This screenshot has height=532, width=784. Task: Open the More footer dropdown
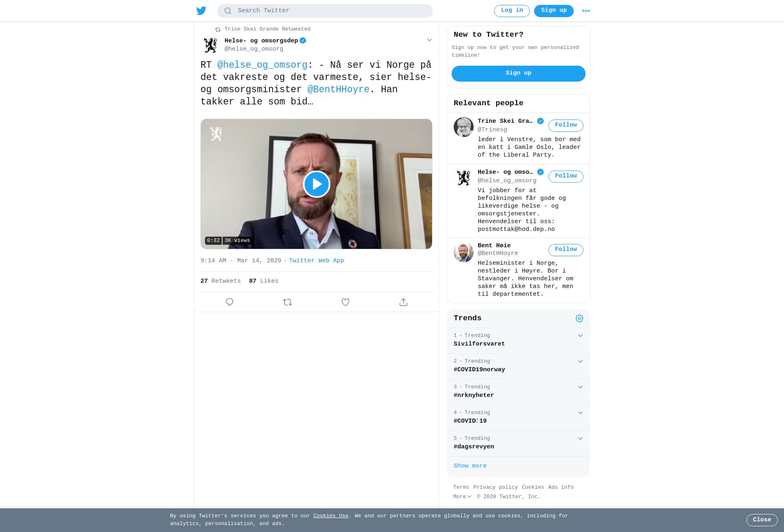tap(462, 497)
